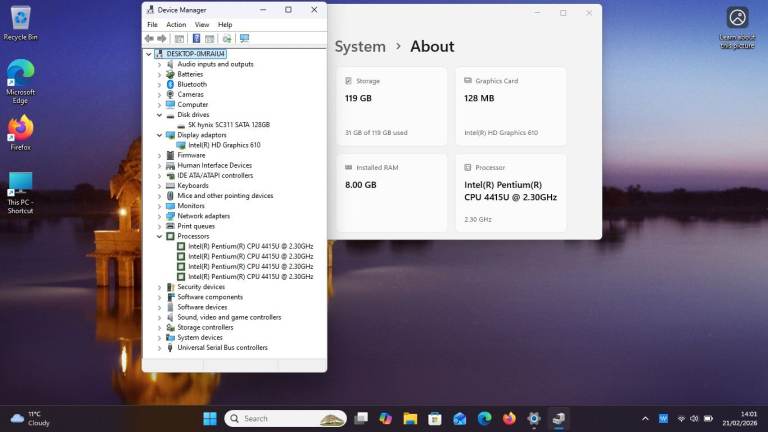Click the Properties toolbar icon
Screen dimensions: 768x432
click(179, 38)
